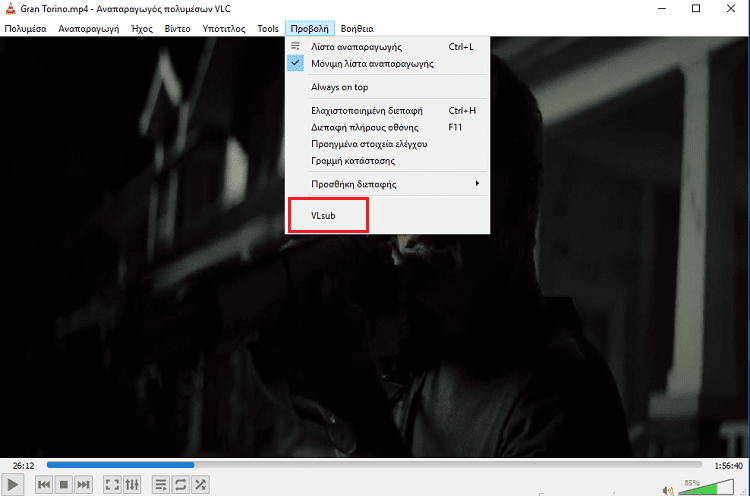The image size is (750, 496).
Task: Click the Play button
Action: coord(12,485)
